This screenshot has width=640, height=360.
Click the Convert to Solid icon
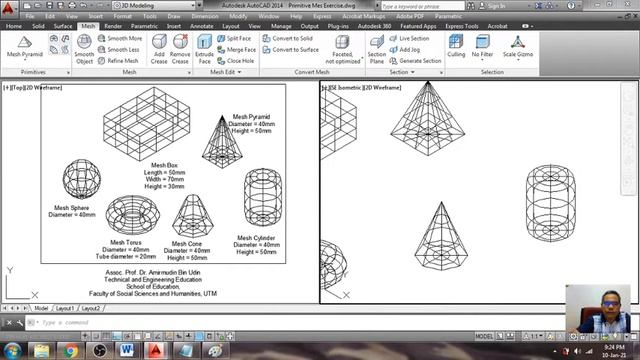click(x=267, y=38)
